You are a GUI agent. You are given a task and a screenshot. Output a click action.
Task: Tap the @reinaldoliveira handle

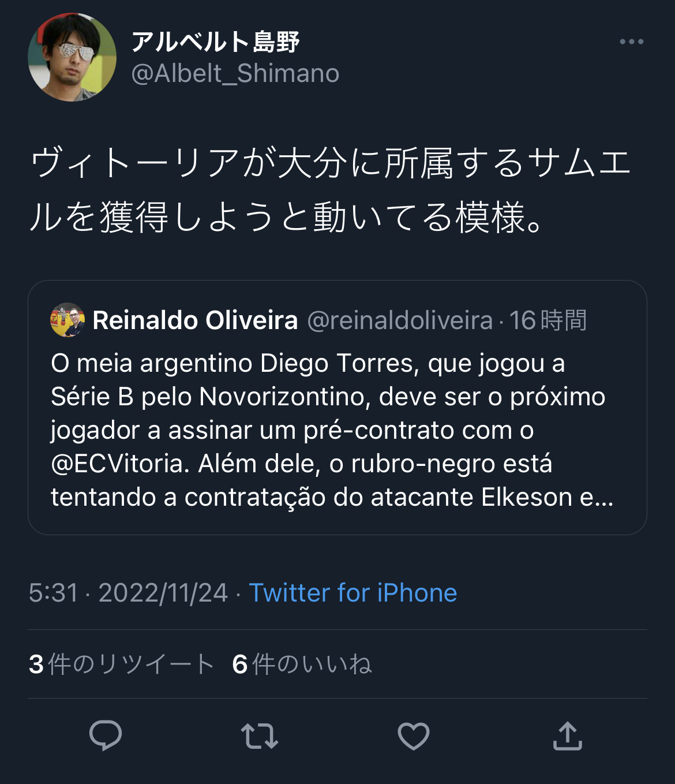[400, 320]
